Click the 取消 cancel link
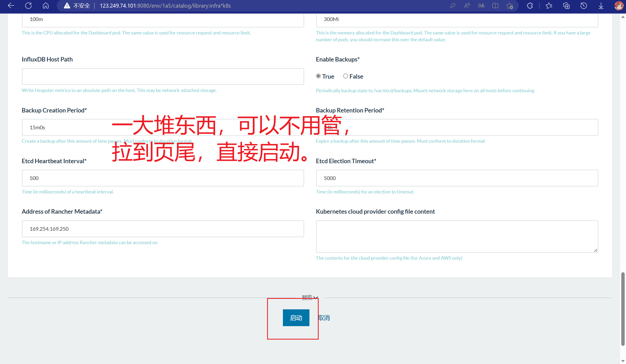The width and height of the screenshot is (626, 364). 324,318
